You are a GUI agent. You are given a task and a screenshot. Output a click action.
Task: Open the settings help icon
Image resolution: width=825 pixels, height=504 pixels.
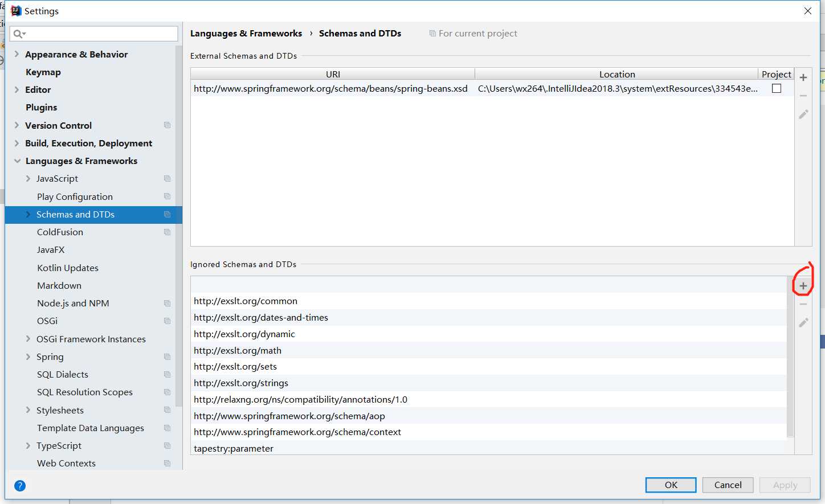(20, 486)
